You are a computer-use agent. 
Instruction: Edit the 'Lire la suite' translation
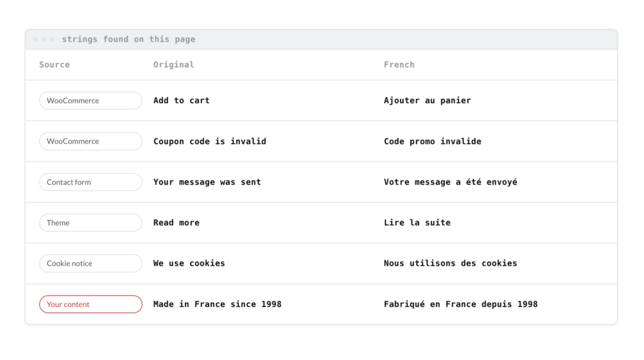coord(418,222)
